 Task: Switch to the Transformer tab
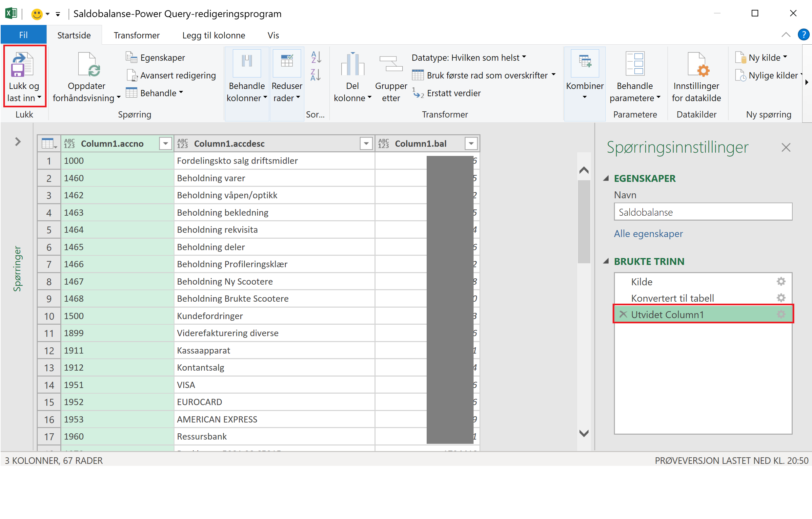(136, 35)
